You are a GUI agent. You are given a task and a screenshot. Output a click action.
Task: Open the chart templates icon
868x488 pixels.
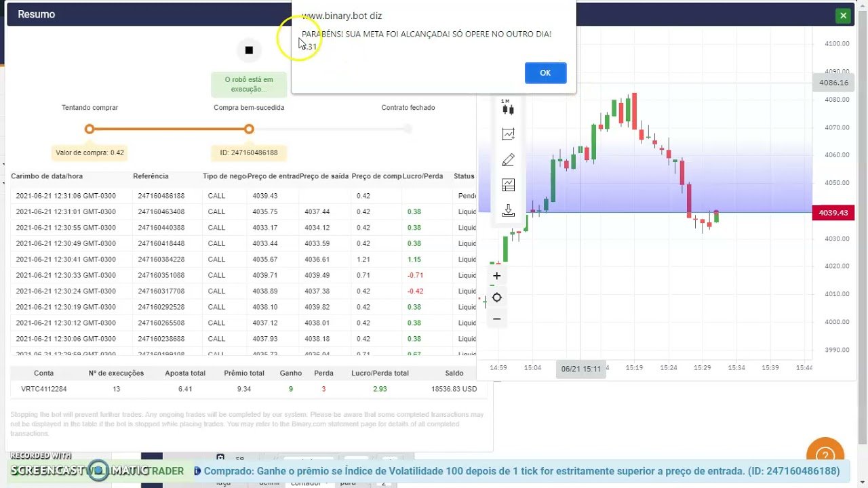coord(508,185)
